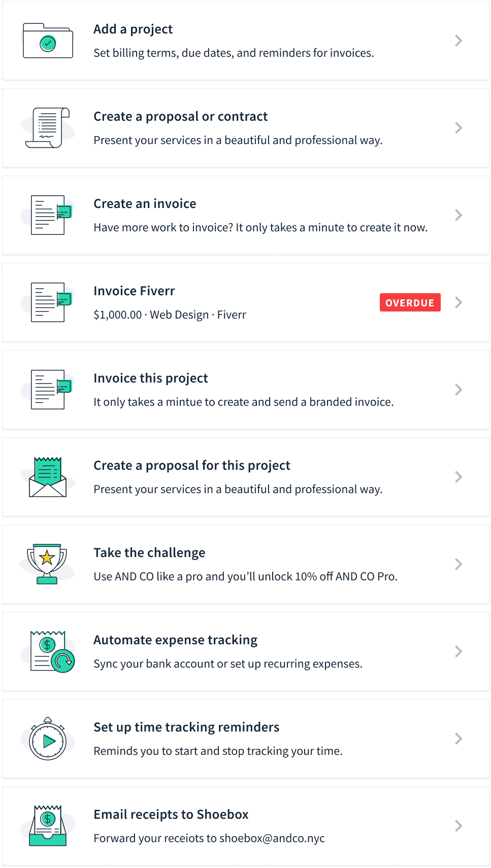Click the stopwatch icon for time tracking reminders
The height and width of the screenshot is (868, 491).
click(x=48, y=739)
